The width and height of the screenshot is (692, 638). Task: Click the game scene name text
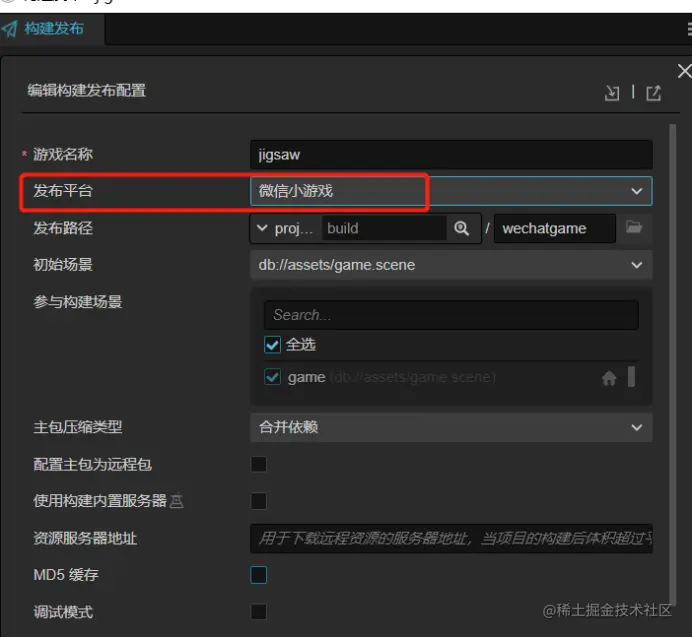point(306,378)
